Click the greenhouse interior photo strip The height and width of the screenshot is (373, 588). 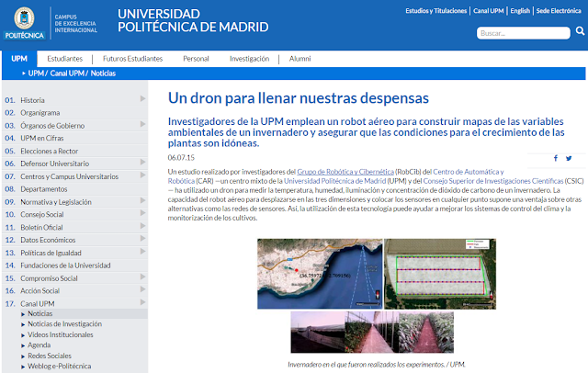[372, 333]
